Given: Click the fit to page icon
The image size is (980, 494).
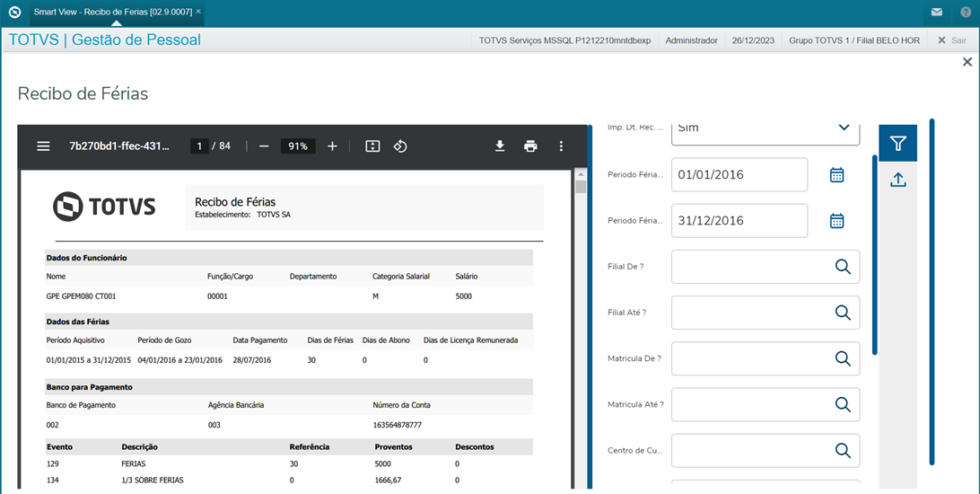Looking at the screenshot, I should click(372, 146).
